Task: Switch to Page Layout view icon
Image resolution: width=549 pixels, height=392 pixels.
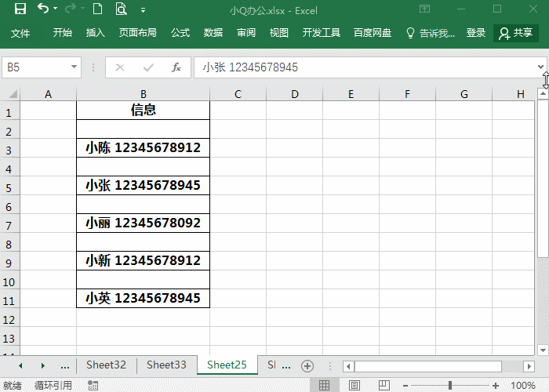Action: tap(354, 386)
